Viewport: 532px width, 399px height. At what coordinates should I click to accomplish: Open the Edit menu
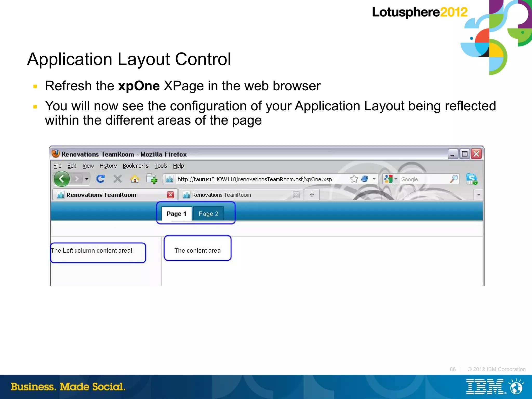[x=72, y=166]
